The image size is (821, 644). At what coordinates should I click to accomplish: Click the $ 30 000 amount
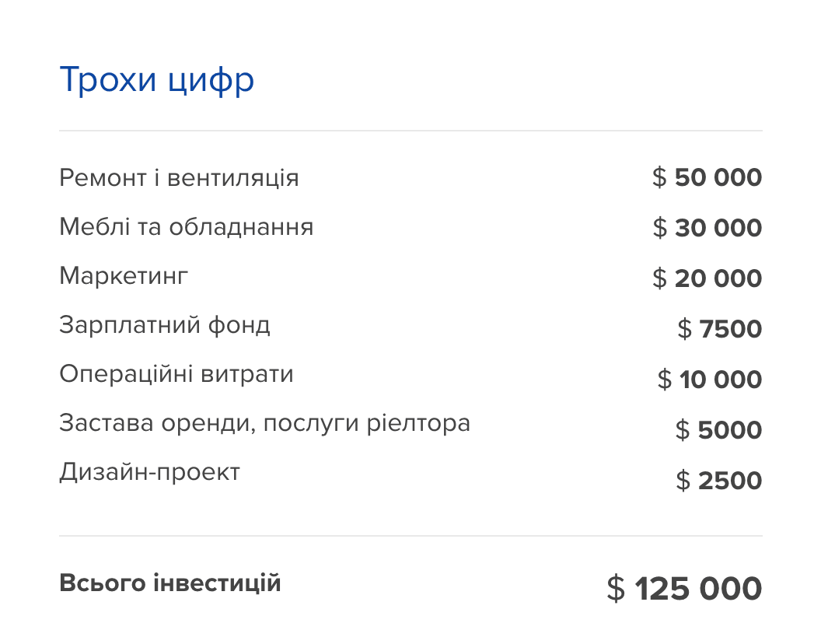(707, 227)
